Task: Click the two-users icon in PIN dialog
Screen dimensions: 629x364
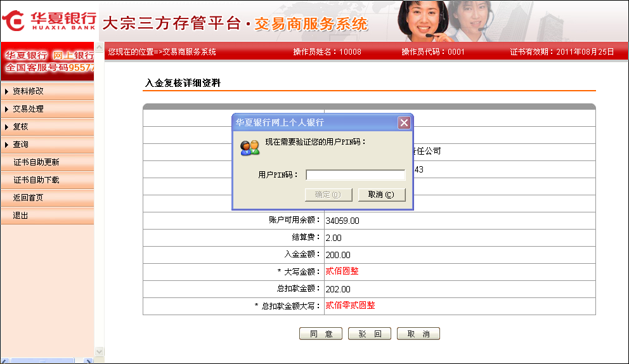Action: point(250,148)
